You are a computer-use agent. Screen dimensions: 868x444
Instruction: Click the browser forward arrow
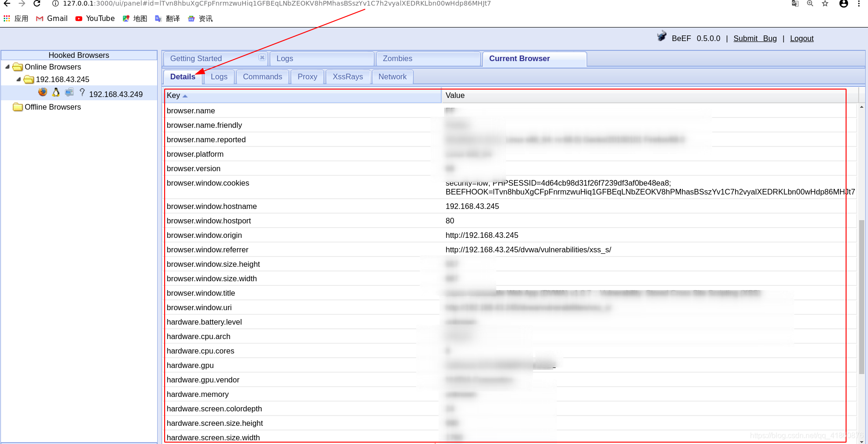pos(22,3)
